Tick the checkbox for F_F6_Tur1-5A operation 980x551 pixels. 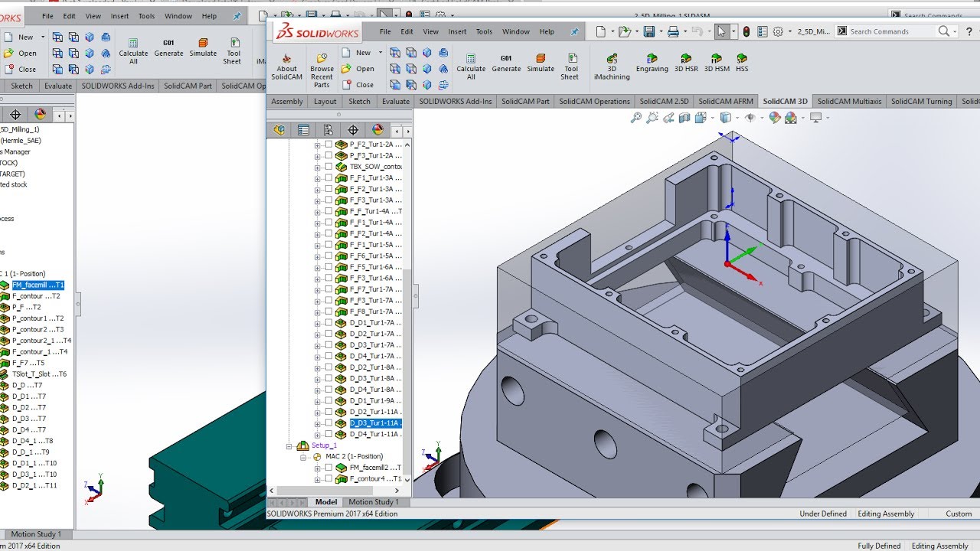(329, 256)
